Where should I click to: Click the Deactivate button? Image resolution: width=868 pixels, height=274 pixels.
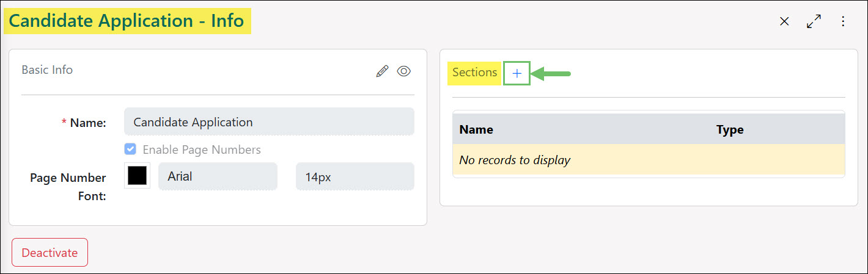50,253
